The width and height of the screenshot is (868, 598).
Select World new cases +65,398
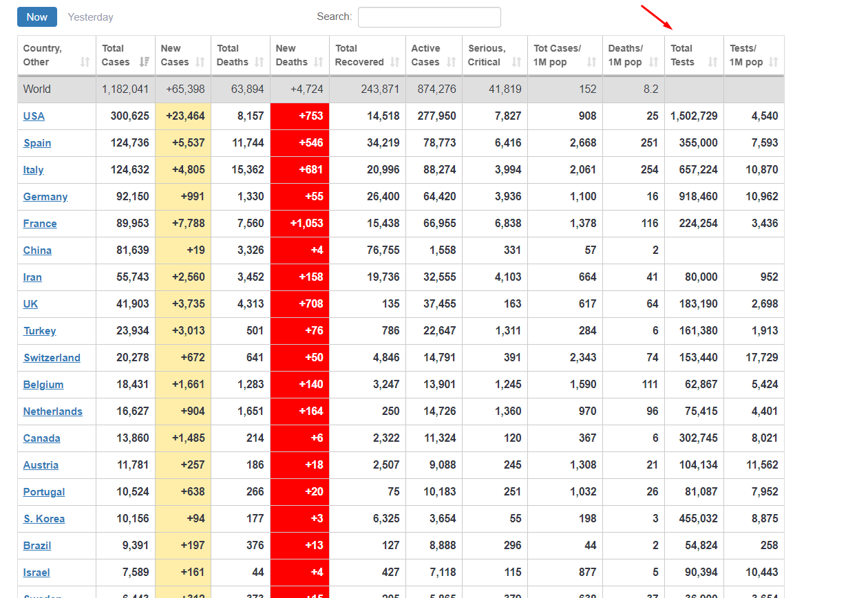click(x=185, y=89)
